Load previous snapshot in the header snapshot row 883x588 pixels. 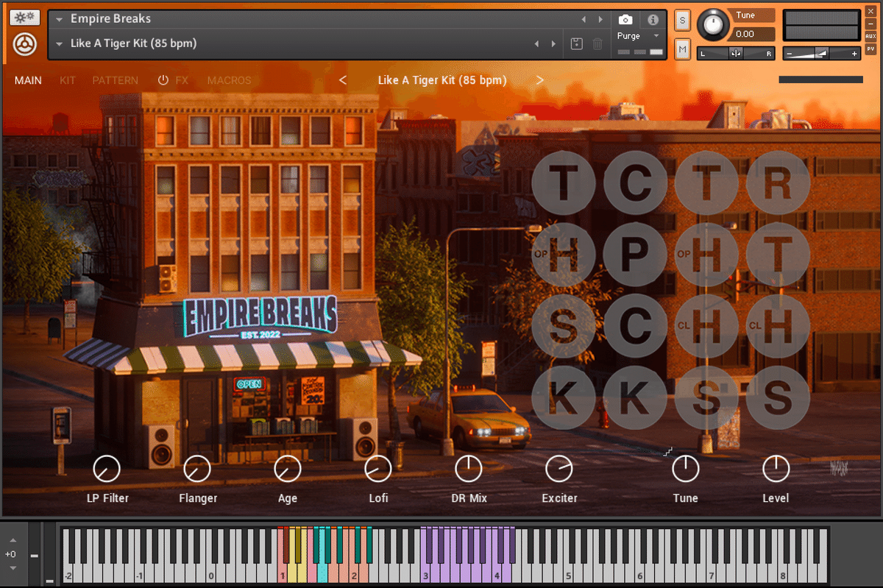[536, 43]
